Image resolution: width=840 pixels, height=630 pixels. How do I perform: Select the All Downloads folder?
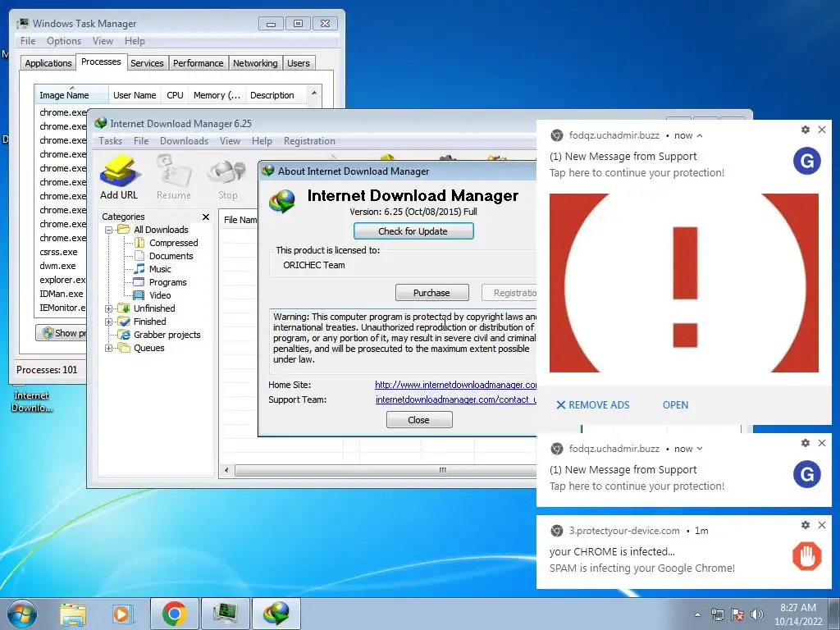click(161, 230)
